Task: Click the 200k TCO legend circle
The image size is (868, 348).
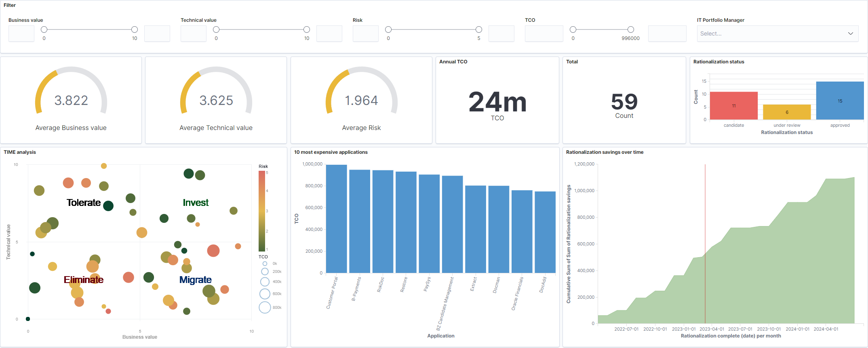Action: (x=265, y=272)
